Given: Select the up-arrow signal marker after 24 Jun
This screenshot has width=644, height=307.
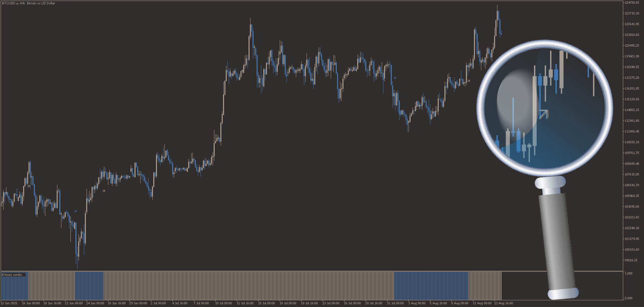Looking at the screenshot, I should click(x=104, y=191).
